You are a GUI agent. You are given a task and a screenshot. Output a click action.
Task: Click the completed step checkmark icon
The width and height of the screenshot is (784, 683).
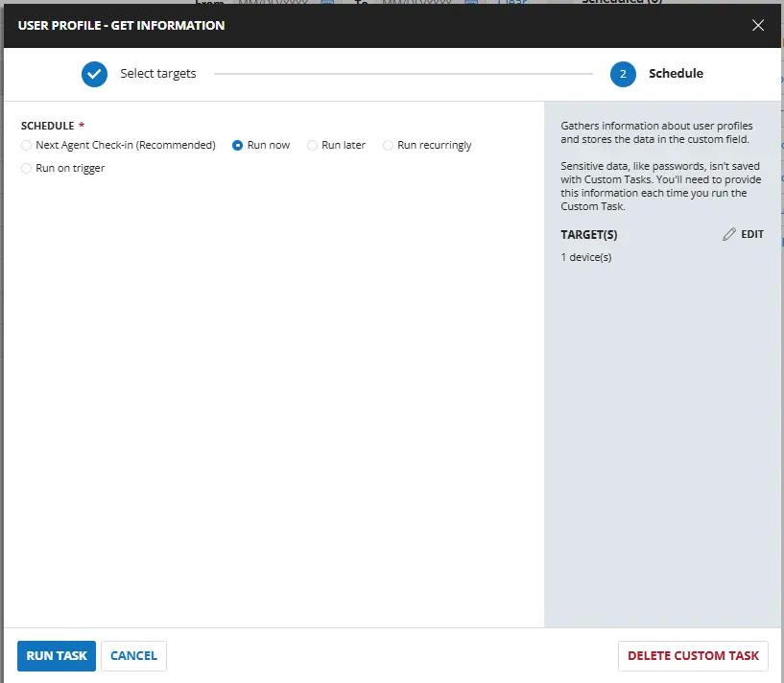tap(94, 74)
